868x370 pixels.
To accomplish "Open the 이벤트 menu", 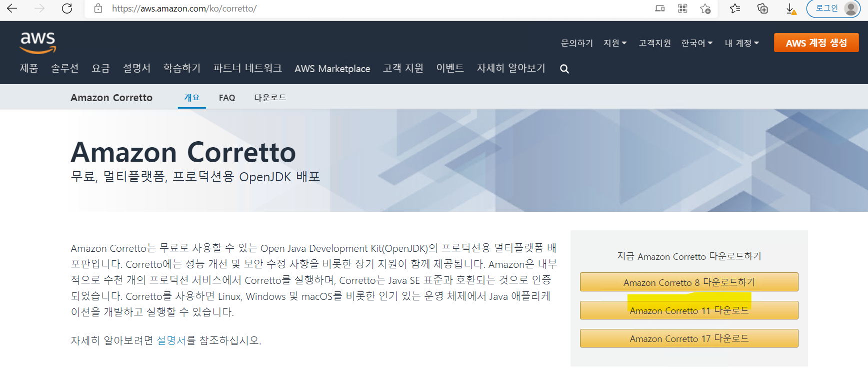I will [x=450, y=68].
